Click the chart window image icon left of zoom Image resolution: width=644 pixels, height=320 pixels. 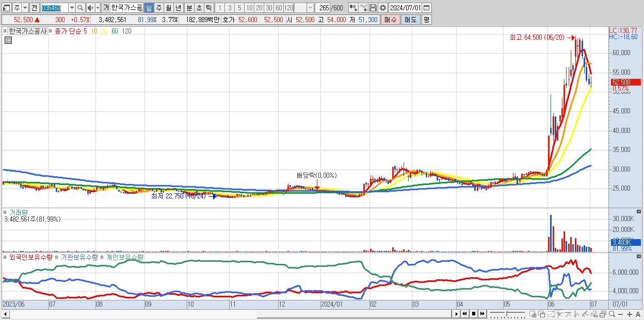coord(603,314)
